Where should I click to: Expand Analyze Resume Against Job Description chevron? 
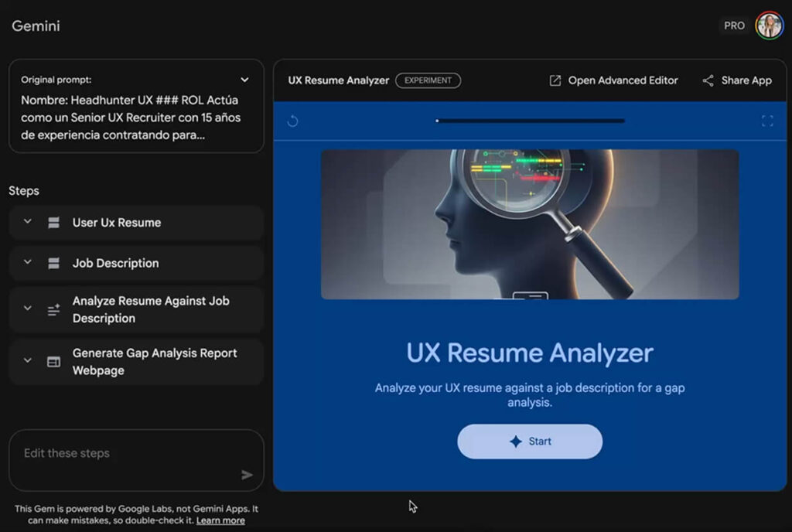tap(28, 309)
